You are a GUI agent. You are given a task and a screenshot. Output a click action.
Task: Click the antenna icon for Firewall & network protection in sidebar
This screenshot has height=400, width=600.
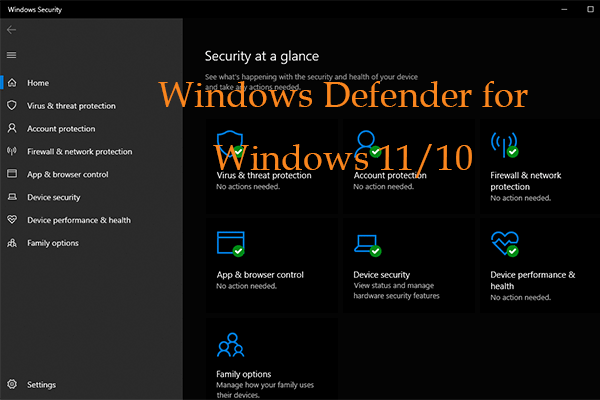tap(12, 151)
